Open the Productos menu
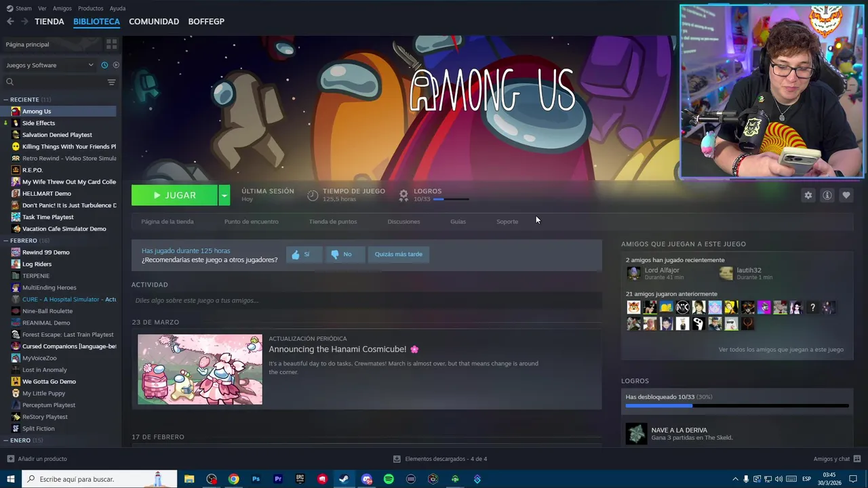868x488 pixels. [90, 8]
